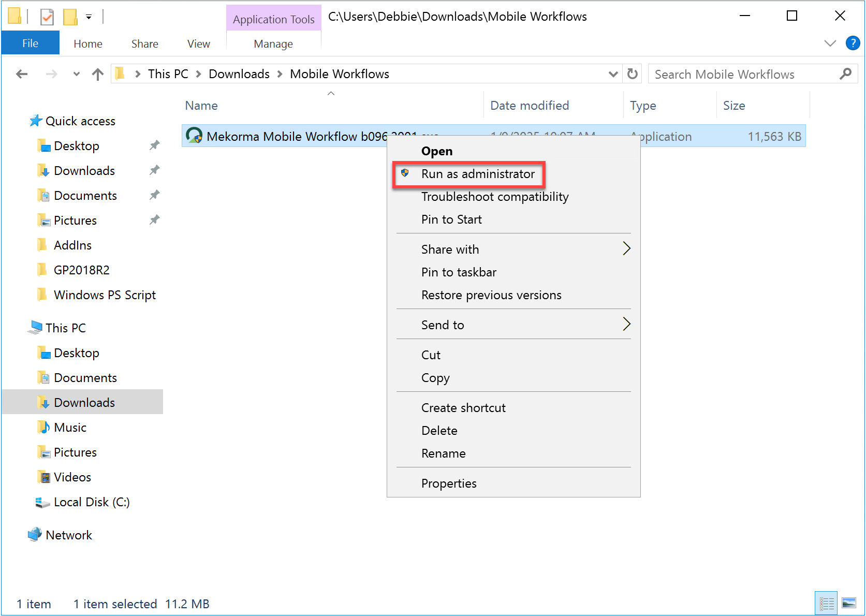
Task: Click the File tab button
Action: point(30,43)
